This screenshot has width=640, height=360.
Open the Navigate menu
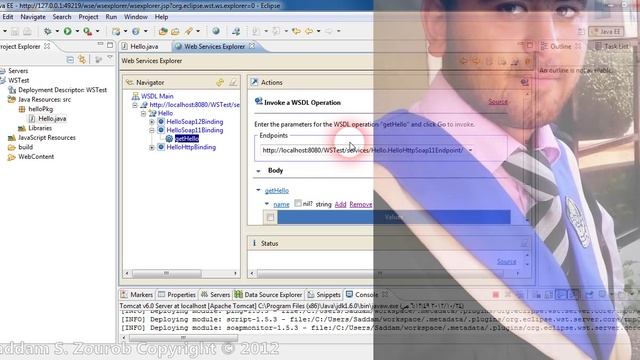(33, 17)
